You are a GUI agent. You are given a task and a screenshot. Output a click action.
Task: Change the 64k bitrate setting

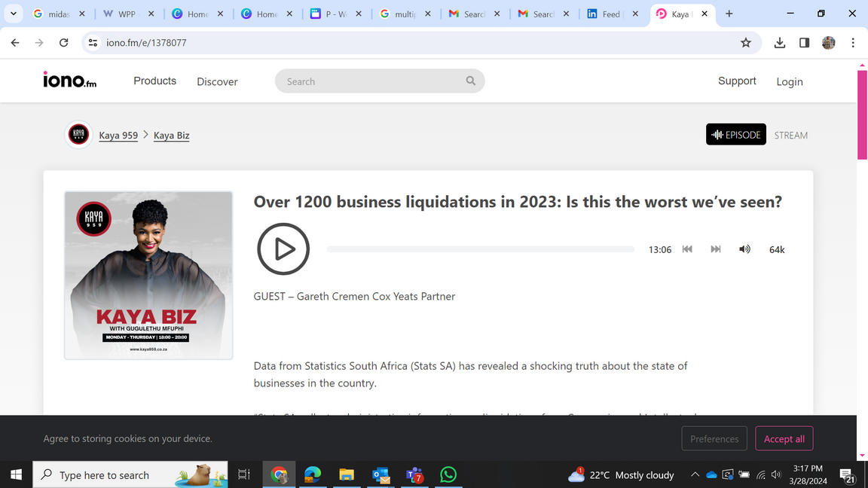point(777,249)
